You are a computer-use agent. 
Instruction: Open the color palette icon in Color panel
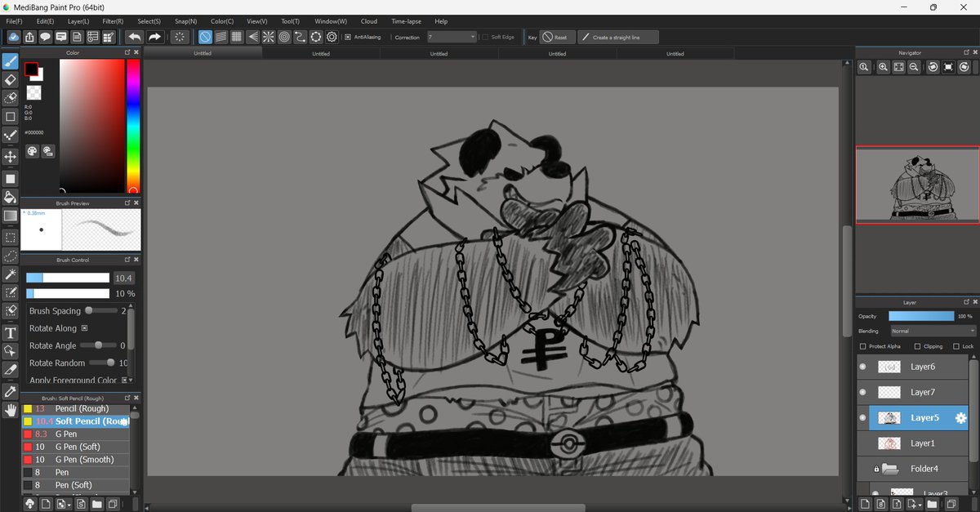(x=32, y=151)
